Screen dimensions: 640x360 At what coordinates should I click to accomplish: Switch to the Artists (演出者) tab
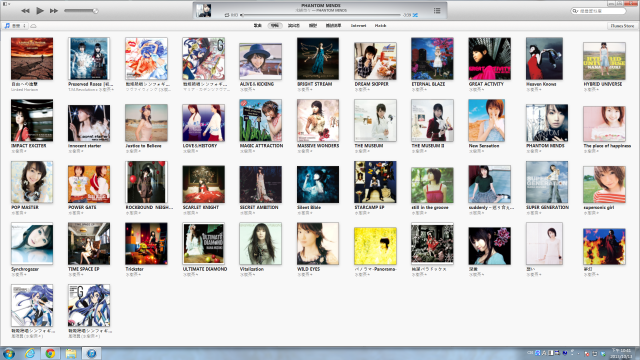[293, 26]
